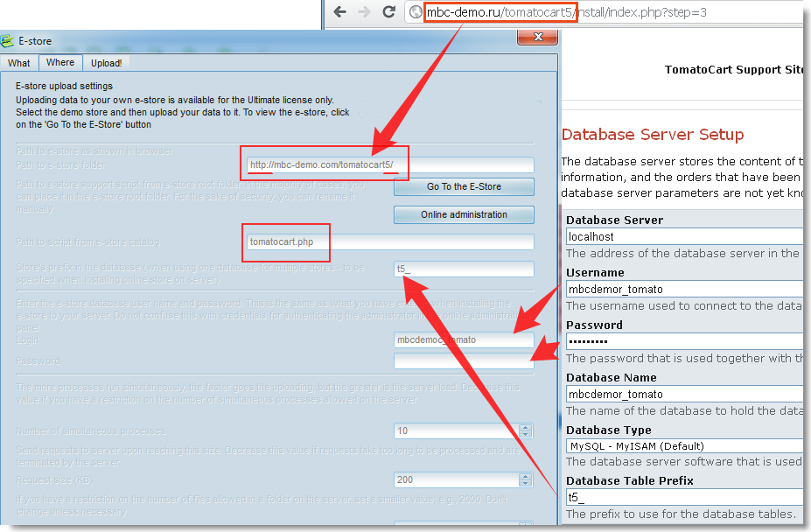Reload the page with the refresh icon
Viewport: 811px width, 532px height.
pos(388,12)
